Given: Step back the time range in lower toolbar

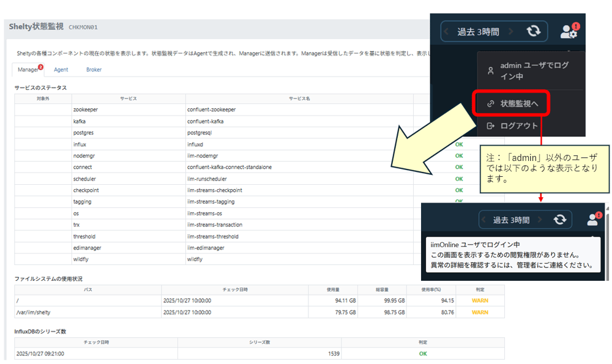Looking at the screenshot, I should pos(484,220).
